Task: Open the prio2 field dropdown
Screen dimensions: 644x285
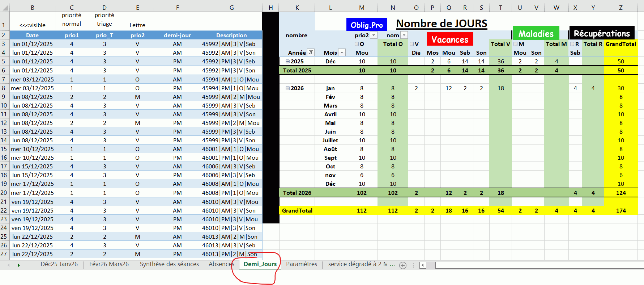Action: pyautogui.click(x=374, y=35)
